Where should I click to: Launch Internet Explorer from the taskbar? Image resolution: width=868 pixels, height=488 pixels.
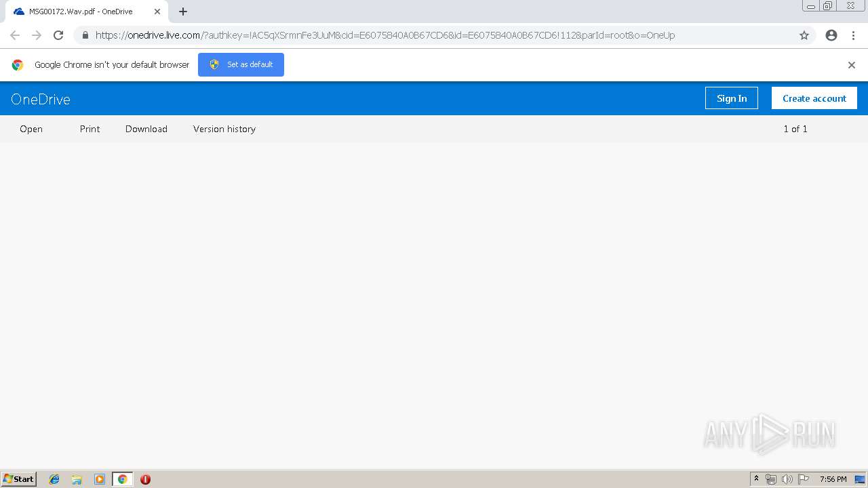point(54,479)
